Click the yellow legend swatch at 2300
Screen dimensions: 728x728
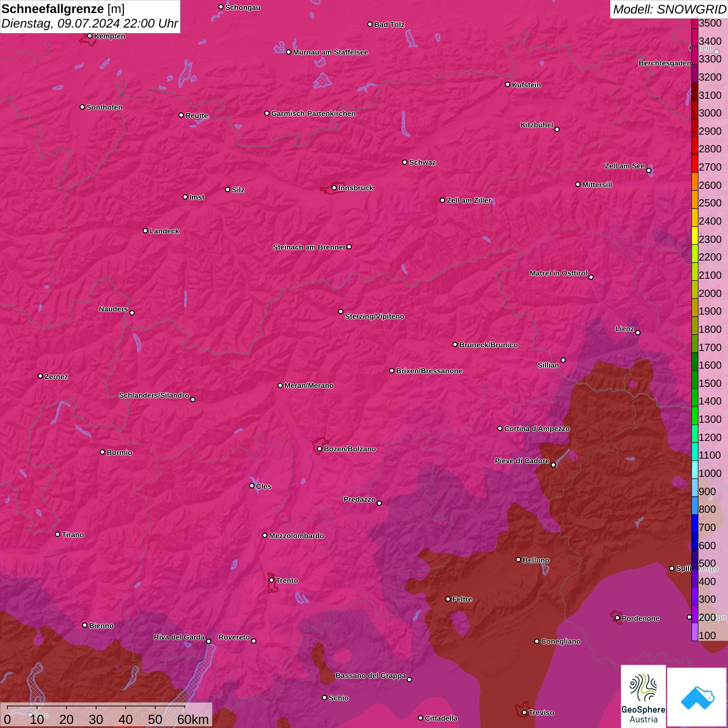694,235
